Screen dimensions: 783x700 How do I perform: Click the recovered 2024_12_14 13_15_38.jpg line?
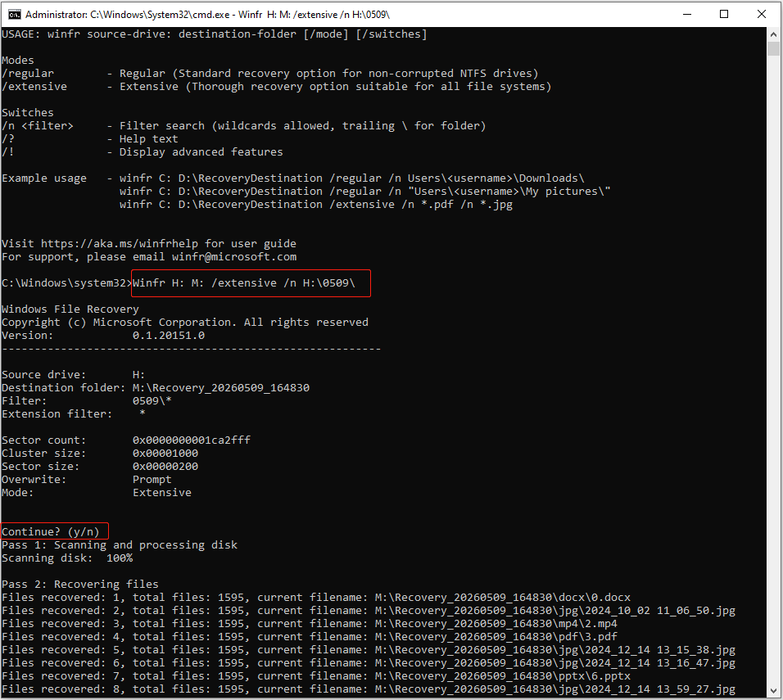(369, 649)
